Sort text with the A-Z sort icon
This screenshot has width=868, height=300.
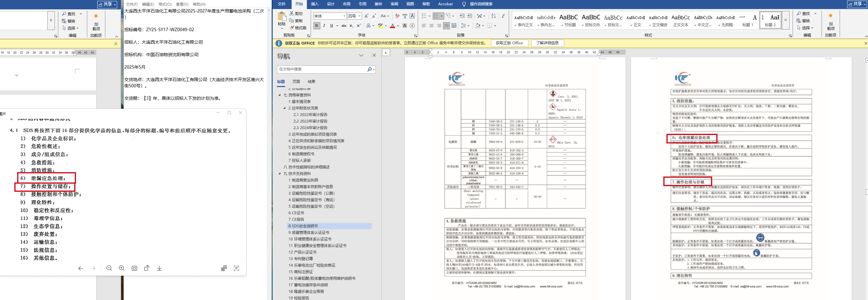494,16
